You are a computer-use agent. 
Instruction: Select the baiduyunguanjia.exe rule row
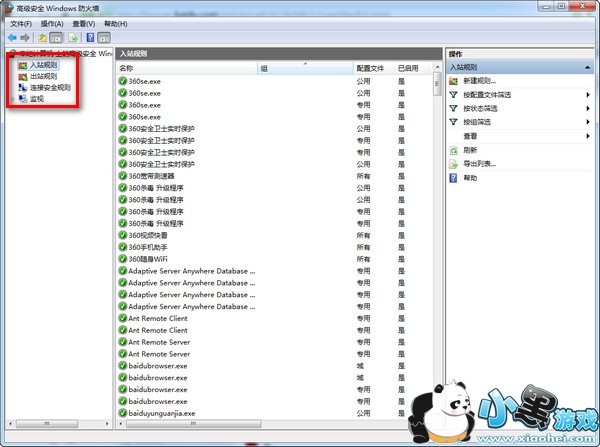[x=274, y=413]
